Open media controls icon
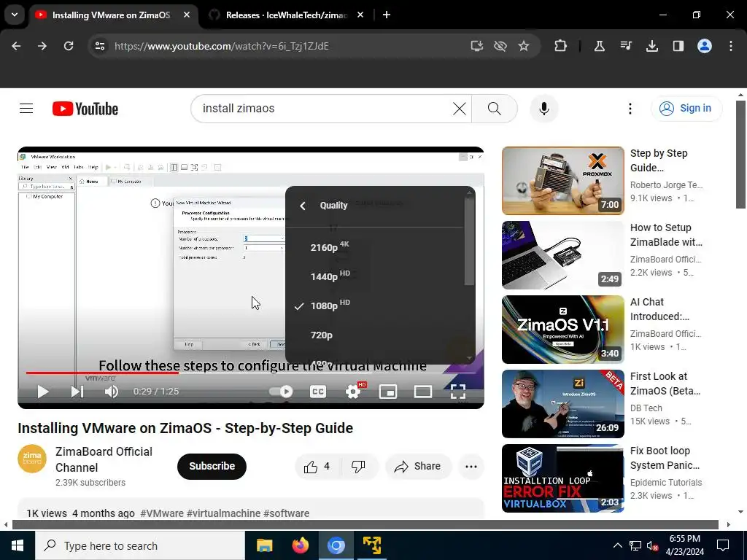Image resolution: width=747 pixels, height=560 pixels. pyautogui.click(x=626, y=46)
